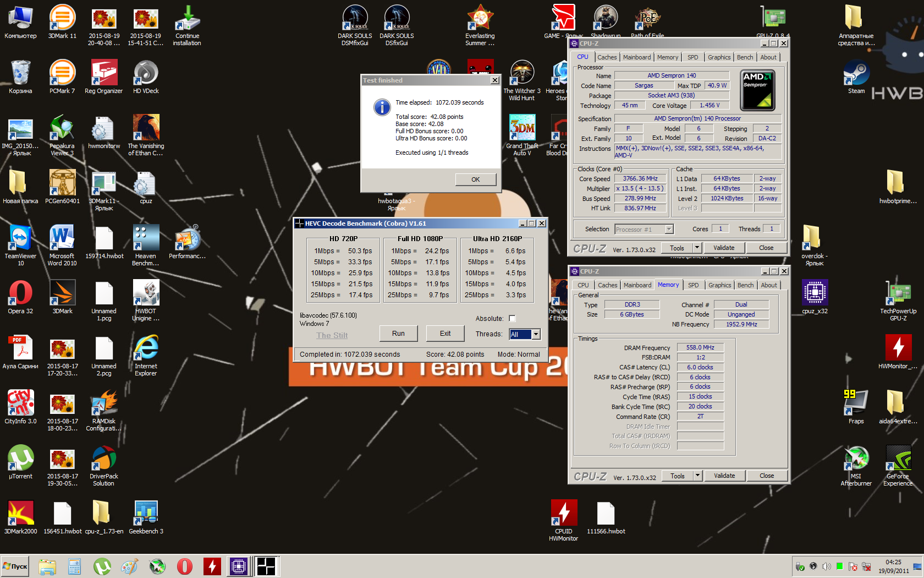Select the Geekbench 3 desktop icon
Viewport: 924px width, 578px height.
[x=146, y=517]
